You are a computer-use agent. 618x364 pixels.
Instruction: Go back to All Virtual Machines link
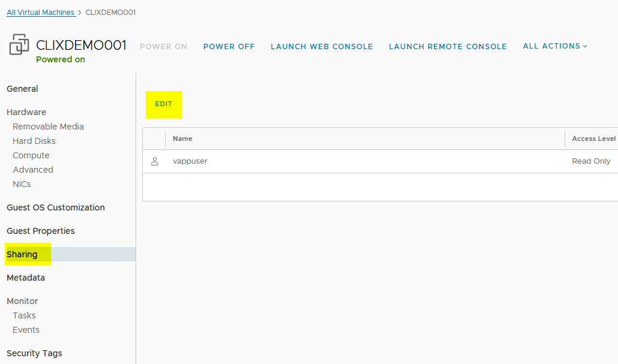click(40, 13)
